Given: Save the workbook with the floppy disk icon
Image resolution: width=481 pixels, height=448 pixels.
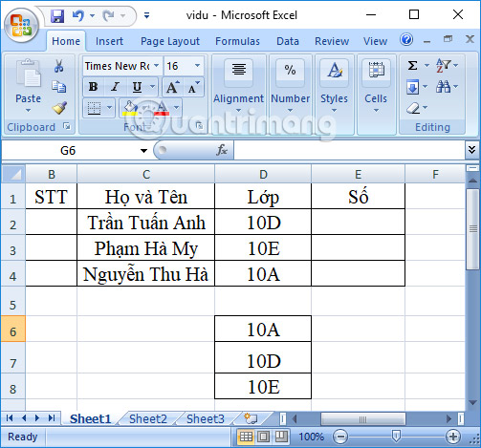Looking at the screenshot, I should [x=57, y=15].
